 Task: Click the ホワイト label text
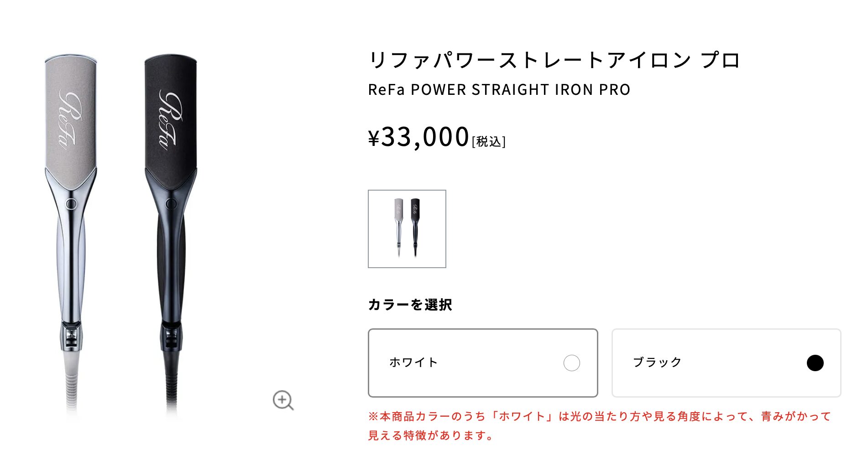coord(413,363)
